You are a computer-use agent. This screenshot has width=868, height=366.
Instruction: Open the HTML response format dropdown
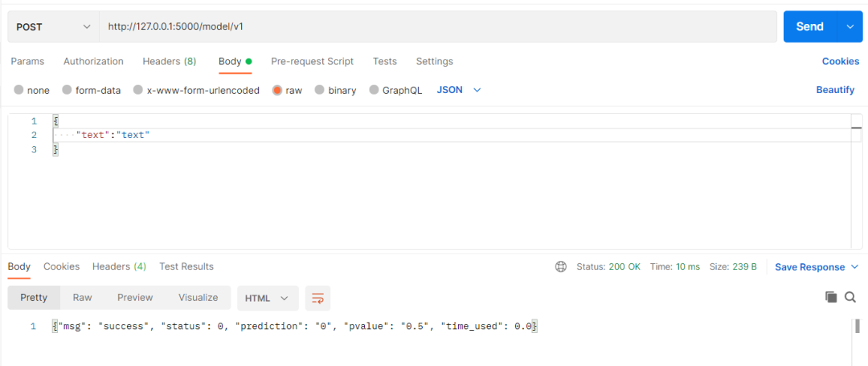268,298
